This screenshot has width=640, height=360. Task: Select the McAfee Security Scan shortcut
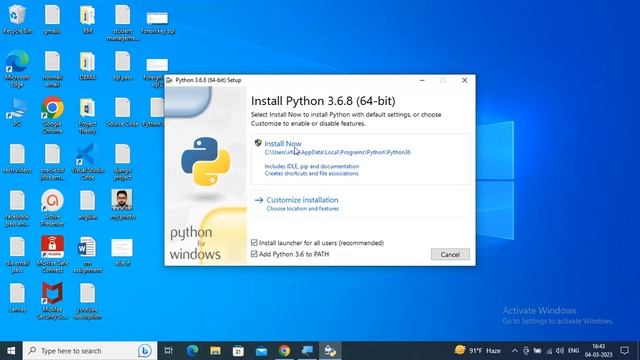coord(52,300)
